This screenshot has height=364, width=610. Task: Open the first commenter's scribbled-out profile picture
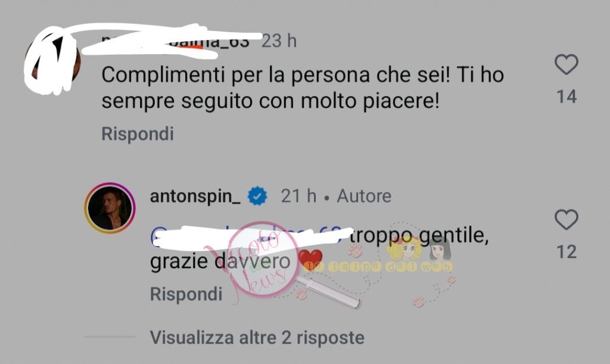52,60
